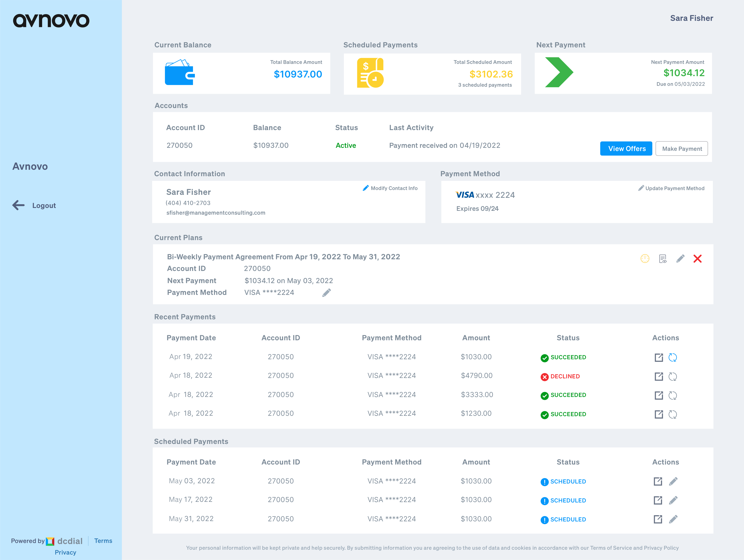This screenshot has height=560, width=744.
Task: Open the Privacy link in sidebar footer
Action: [x=65, y=552]
